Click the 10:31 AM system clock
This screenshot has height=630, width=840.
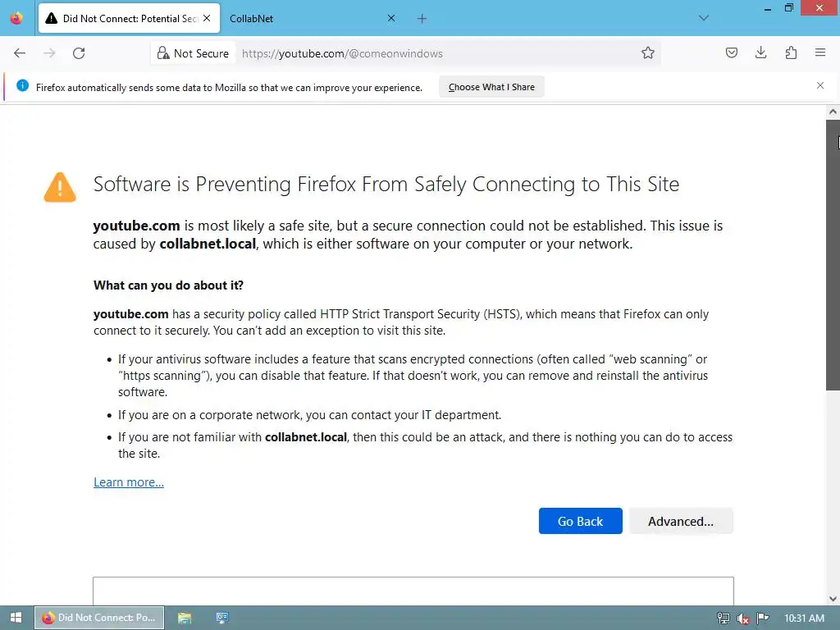coord(804,619)
